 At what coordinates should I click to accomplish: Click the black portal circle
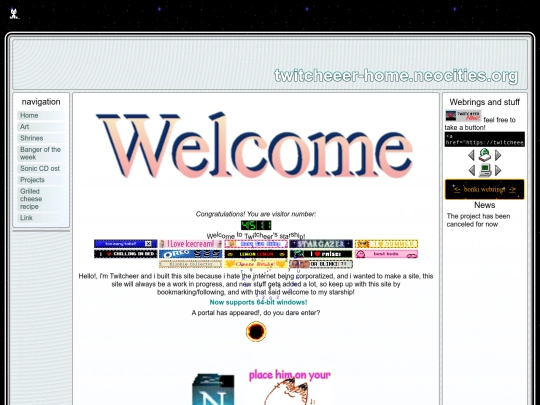(x=256, y=332)
